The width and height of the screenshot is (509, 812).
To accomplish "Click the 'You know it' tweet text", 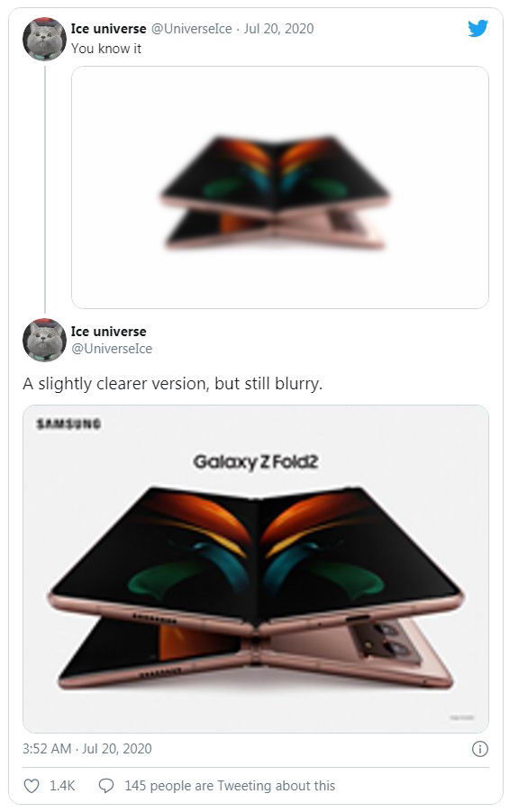I will [x=106, y=49].
